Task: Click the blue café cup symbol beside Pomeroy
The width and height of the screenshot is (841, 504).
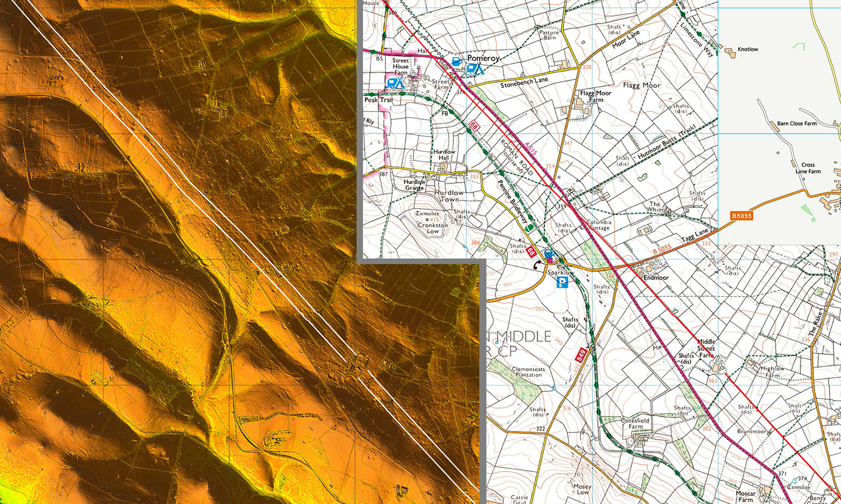Action: [457, 61]
